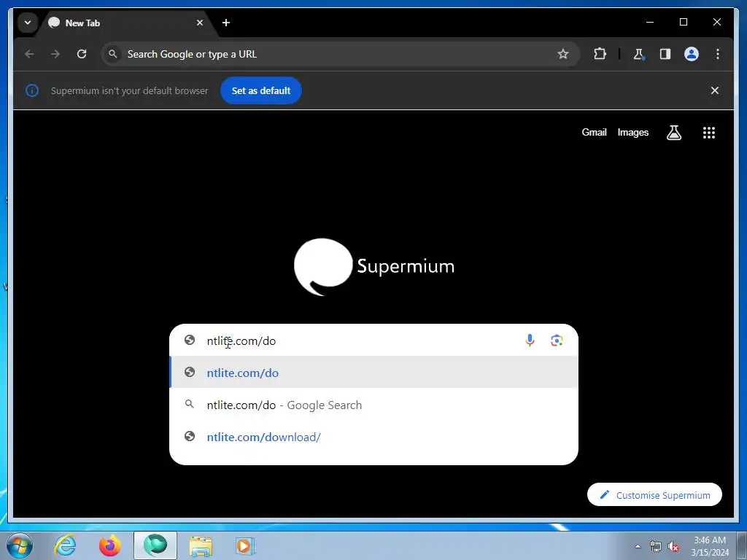The image size is (747, 560).
Task: Open the Gmail link
Action: pos(594,133)
